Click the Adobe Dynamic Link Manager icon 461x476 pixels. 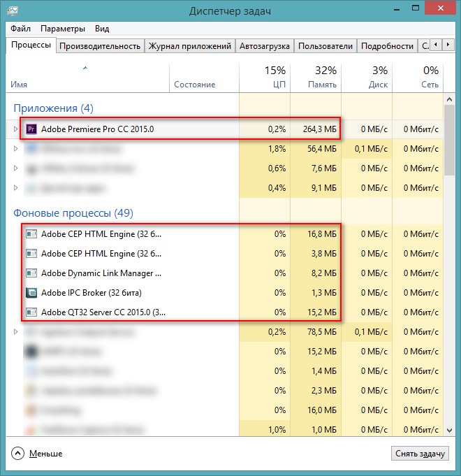click(31, 273)
